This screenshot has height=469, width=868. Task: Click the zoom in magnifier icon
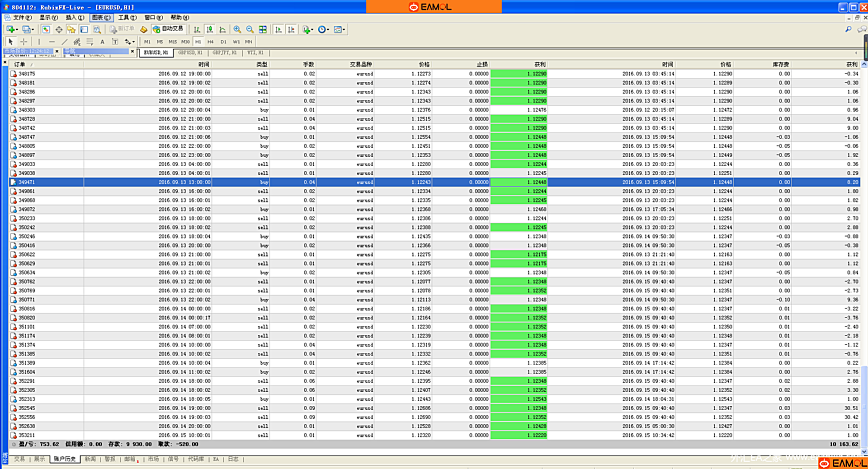coord(237,29)
